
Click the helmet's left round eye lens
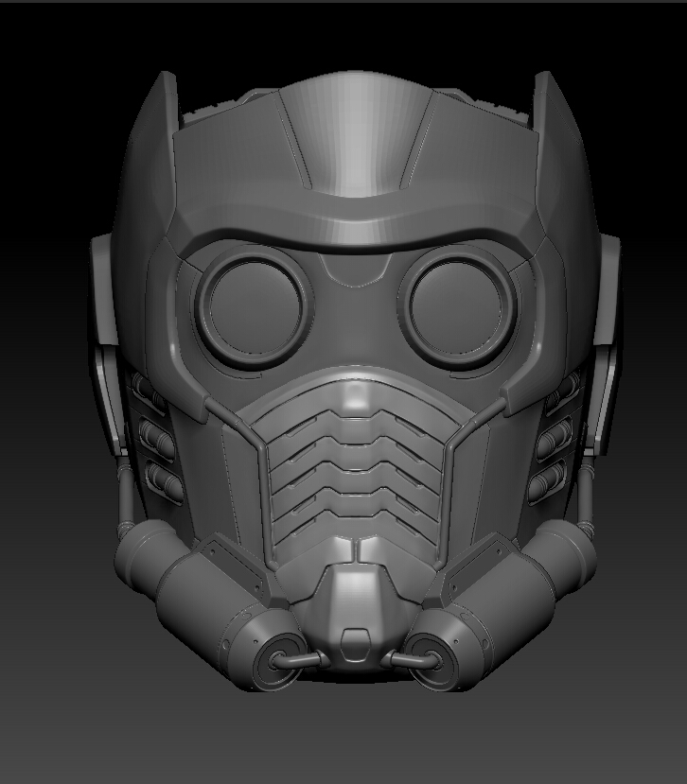pyautogui.click(x=255, y=307)
